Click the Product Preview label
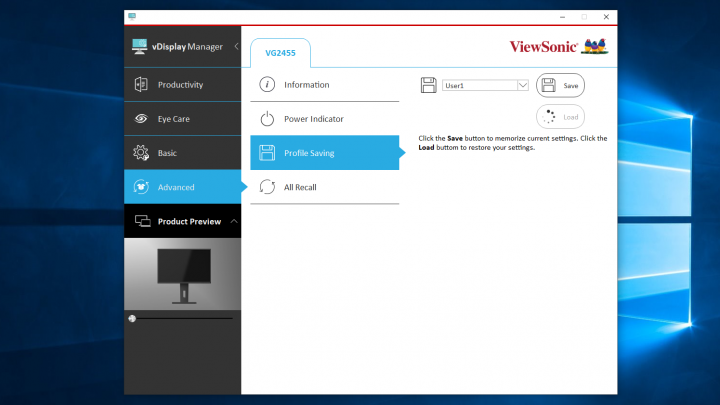This screenshot has height=405, width=720. (x=189, y=221)
